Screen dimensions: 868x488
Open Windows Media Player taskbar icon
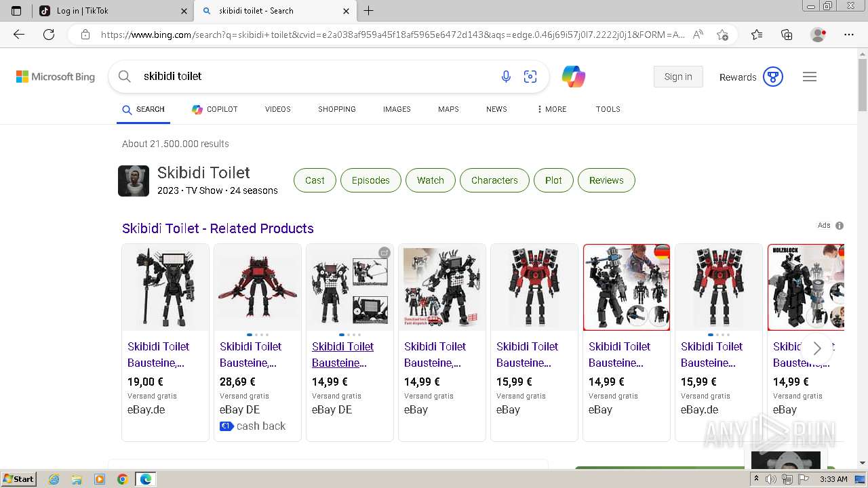tap(100, 479)
